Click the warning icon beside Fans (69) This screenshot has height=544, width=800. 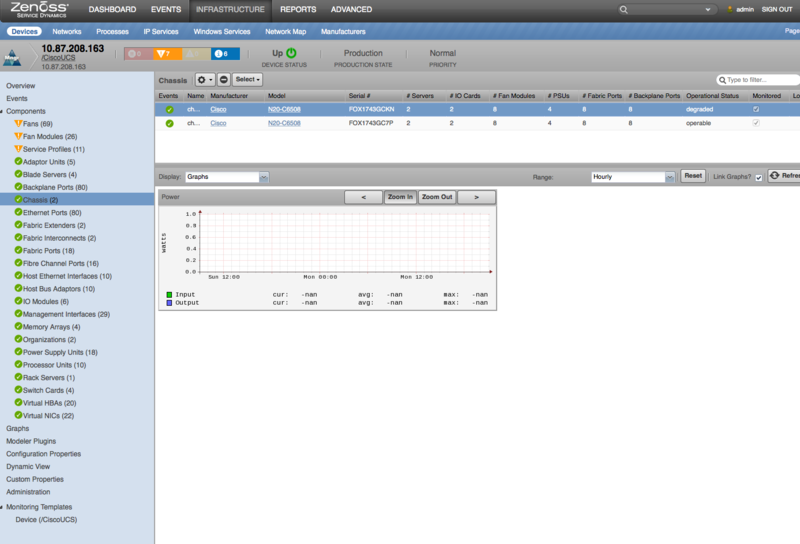click(18, 123)
